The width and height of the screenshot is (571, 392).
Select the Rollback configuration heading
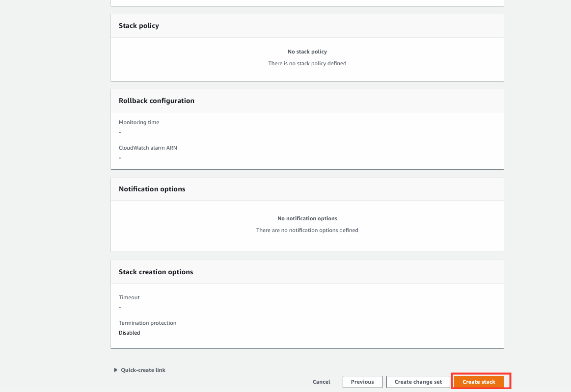point(157,101)
